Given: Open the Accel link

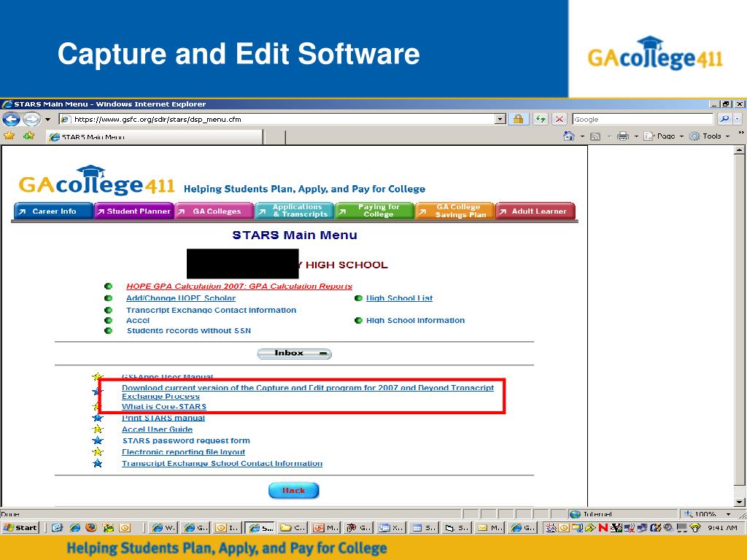Looking at the screenshot, I should [138, 321].
